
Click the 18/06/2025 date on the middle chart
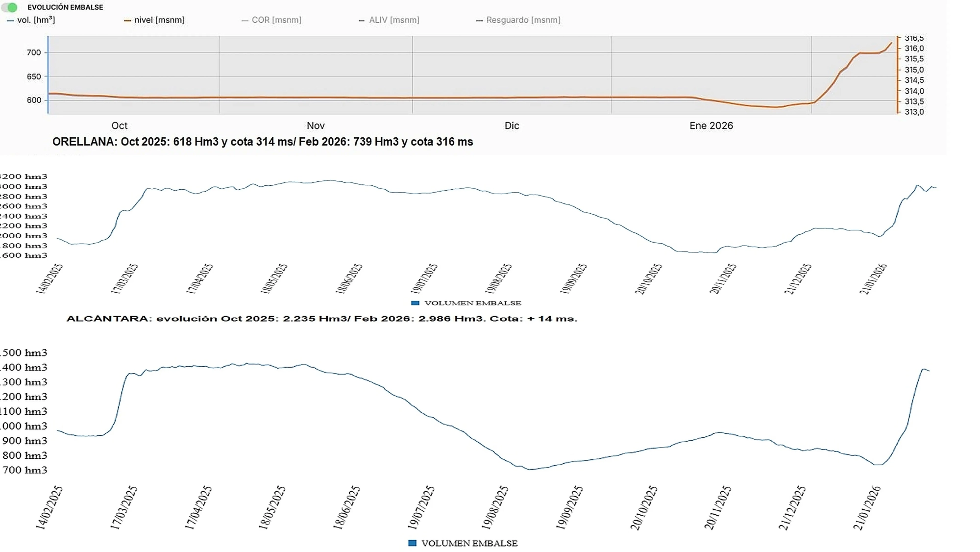pyautogui.click(x=348, y=279)
